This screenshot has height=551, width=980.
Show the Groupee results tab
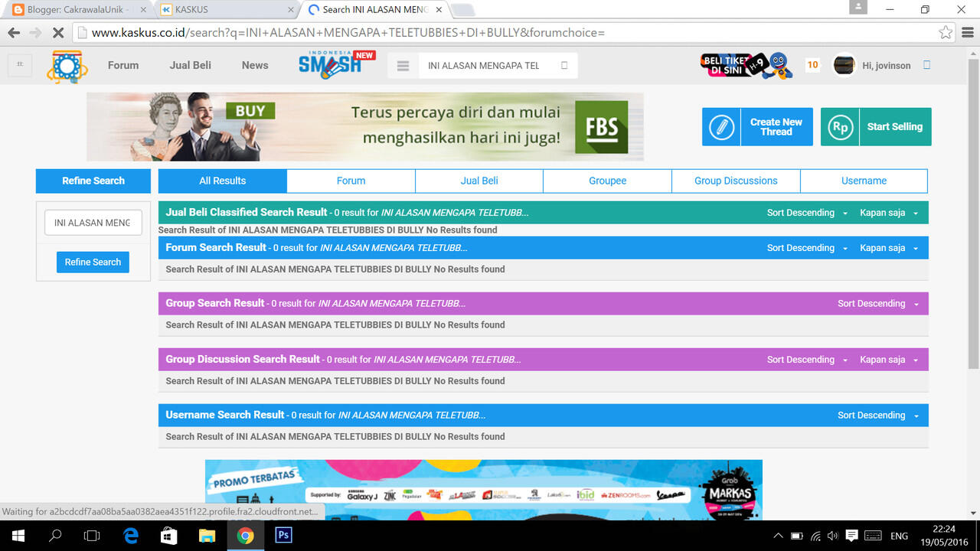pyautogui.click(x=608, y=181)
